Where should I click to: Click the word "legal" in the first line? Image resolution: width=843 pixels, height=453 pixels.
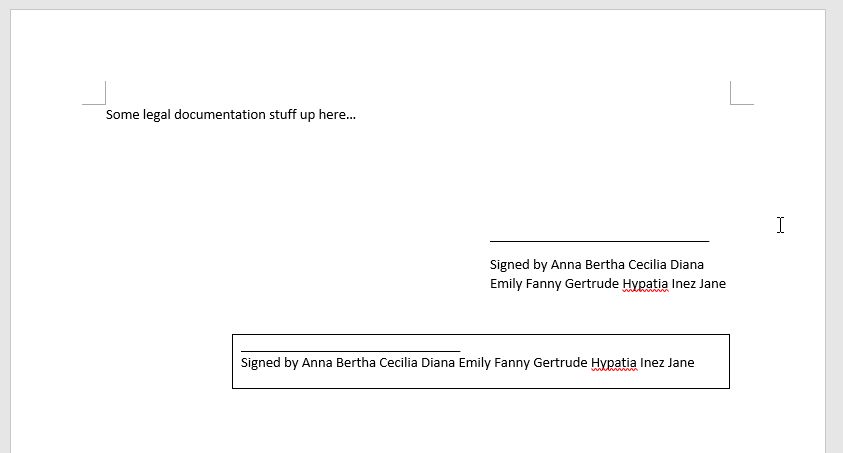pyautogui.click(x=158, y=115)
